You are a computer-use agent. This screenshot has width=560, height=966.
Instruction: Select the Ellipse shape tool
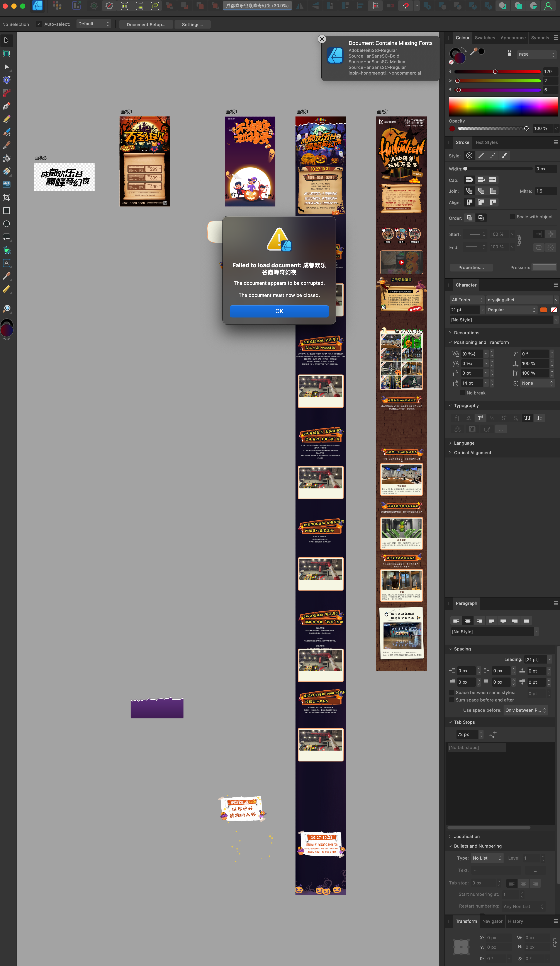[x=7, y=224]
